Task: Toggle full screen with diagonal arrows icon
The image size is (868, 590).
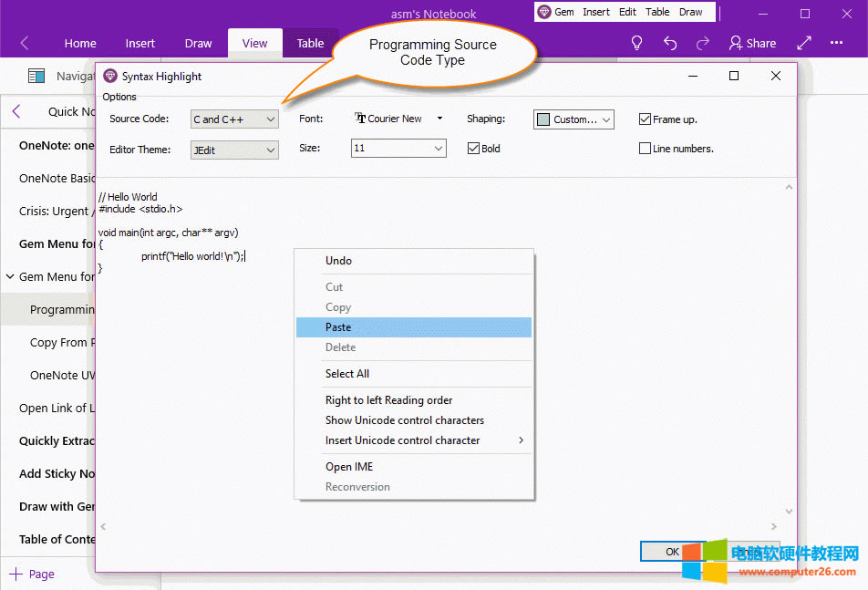Action: [x=804, y=43]
